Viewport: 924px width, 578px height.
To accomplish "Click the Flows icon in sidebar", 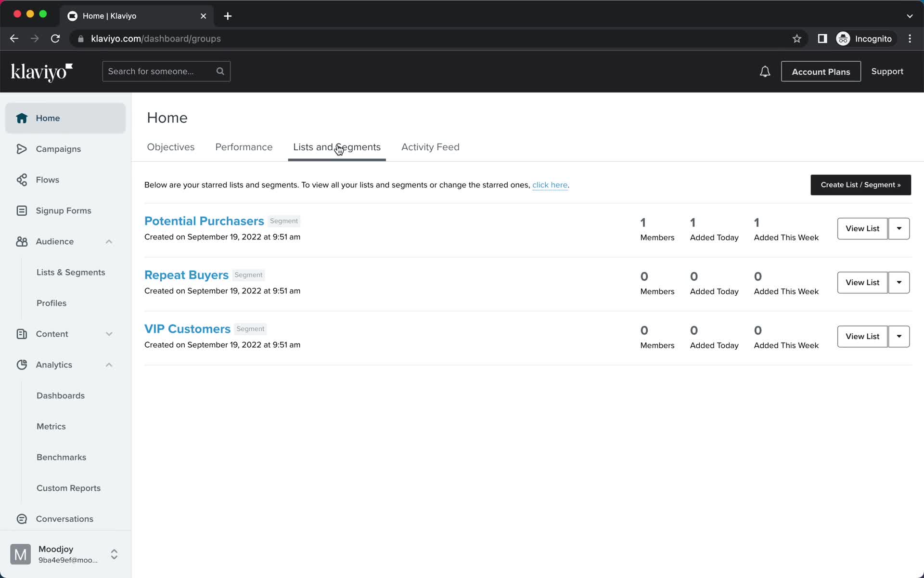I will click(22, 180).
